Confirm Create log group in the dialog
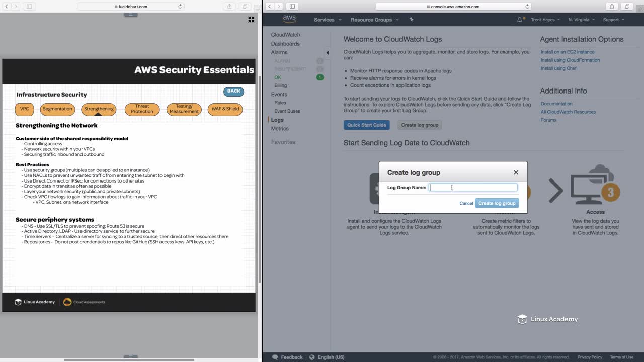 (x=497, y=203)
